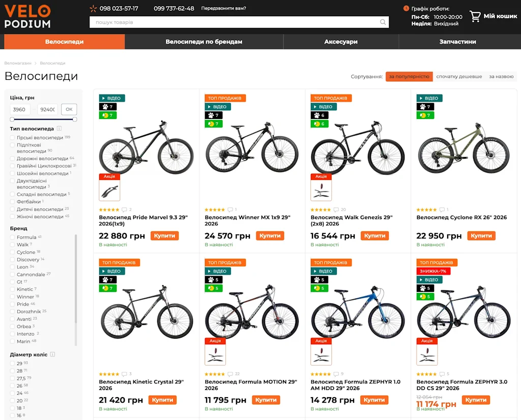Screen dimensions: 521x420
Task: Go to Веломагазин breadcrumb
Action: pyautogui.click(x=18, y=63)
